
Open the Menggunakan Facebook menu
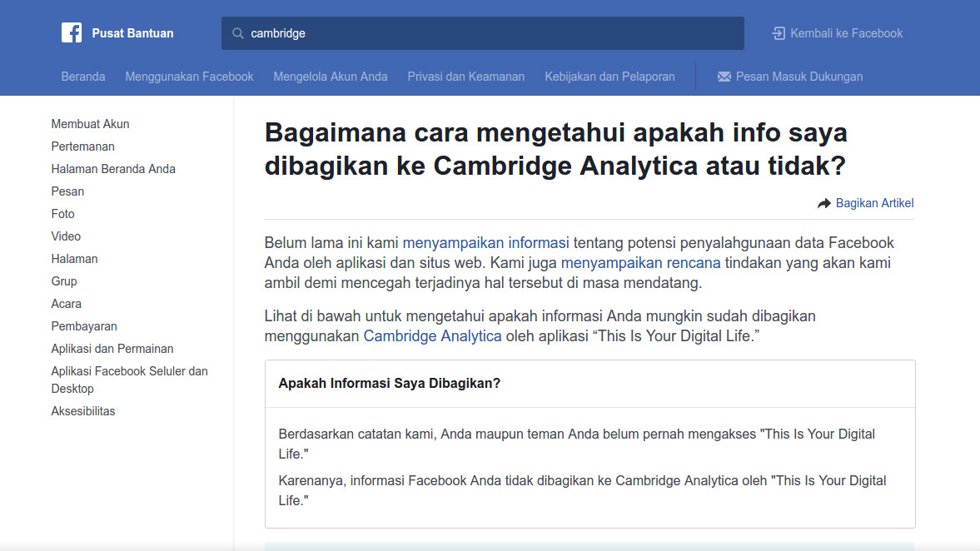click(x=189, y=77)
